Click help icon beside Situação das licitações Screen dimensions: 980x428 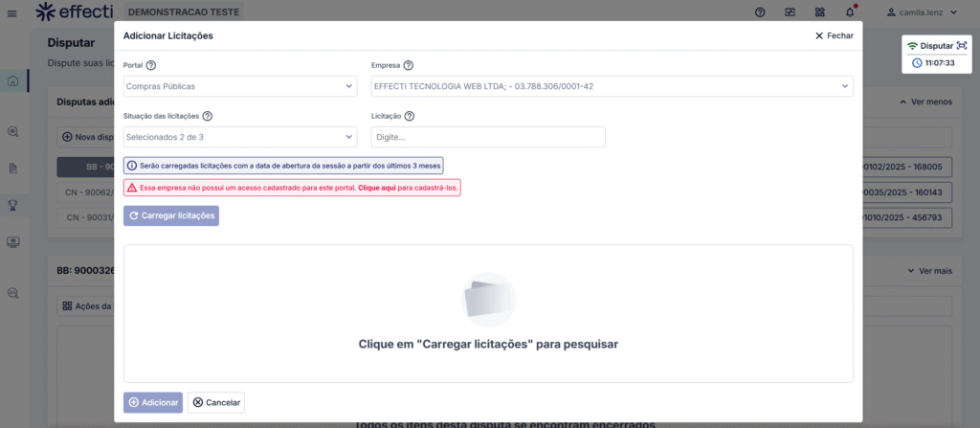208,116
